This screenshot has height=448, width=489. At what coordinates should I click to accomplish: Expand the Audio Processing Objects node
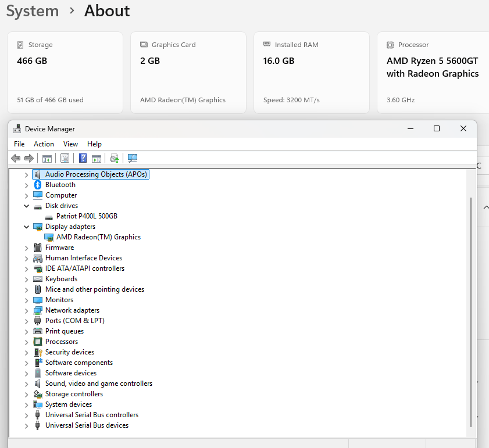coord(27,175)
